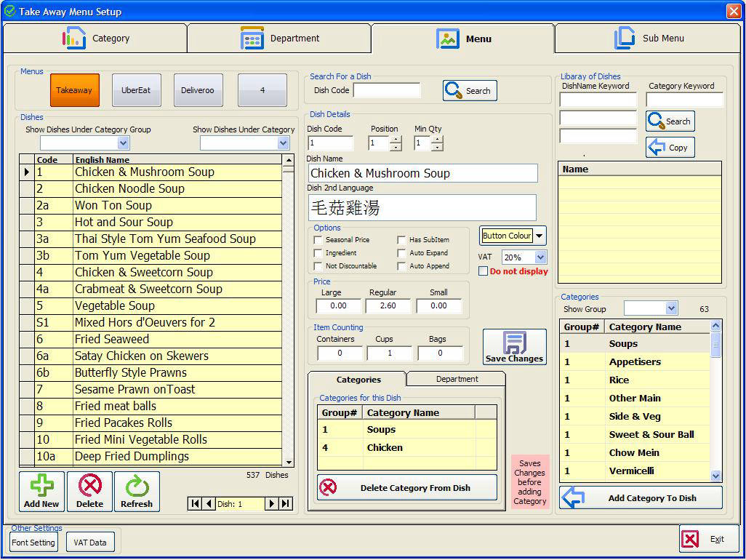Click the Dish Name text field

click(422, 173)
